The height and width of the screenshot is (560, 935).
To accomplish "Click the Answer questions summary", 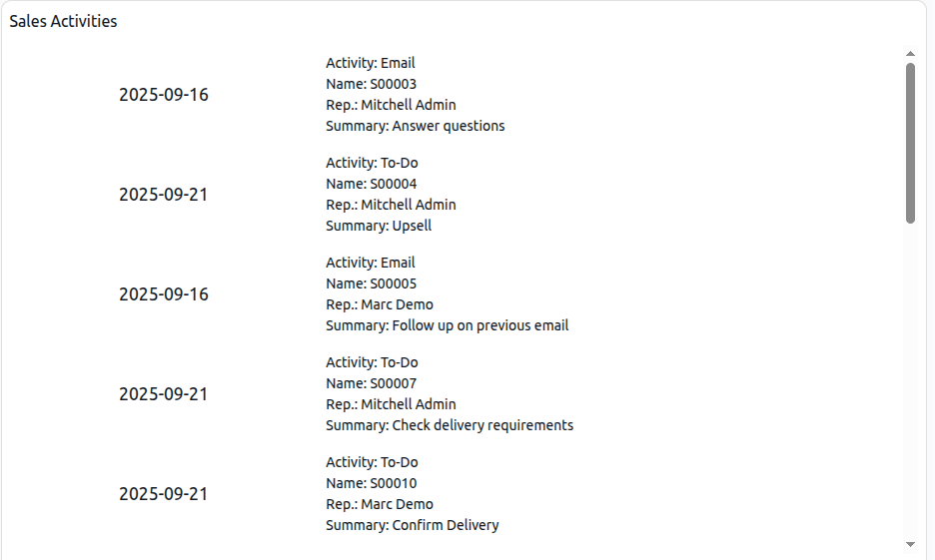I will pos(416,126).
